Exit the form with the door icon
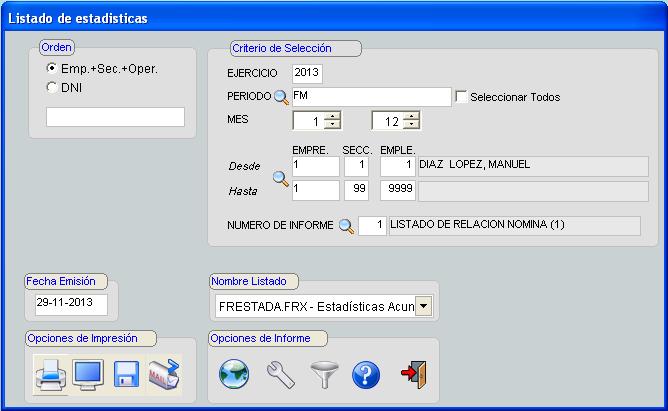Image resolution: width=668 pixels, height=411 pixels. [x=414, y=374]
